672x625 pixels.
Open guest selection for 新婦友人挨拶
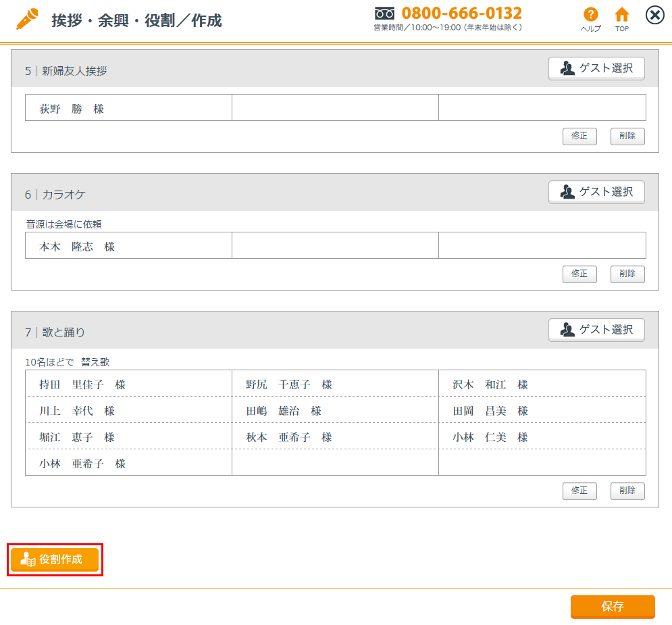pyautogui.click(x=596, y=68)
